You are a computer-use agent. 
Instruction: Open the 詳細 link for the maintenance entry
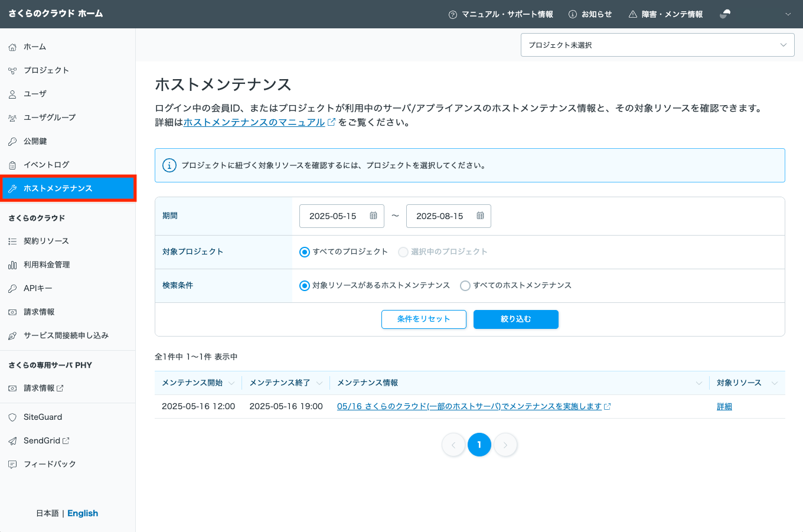coord(724,406)
